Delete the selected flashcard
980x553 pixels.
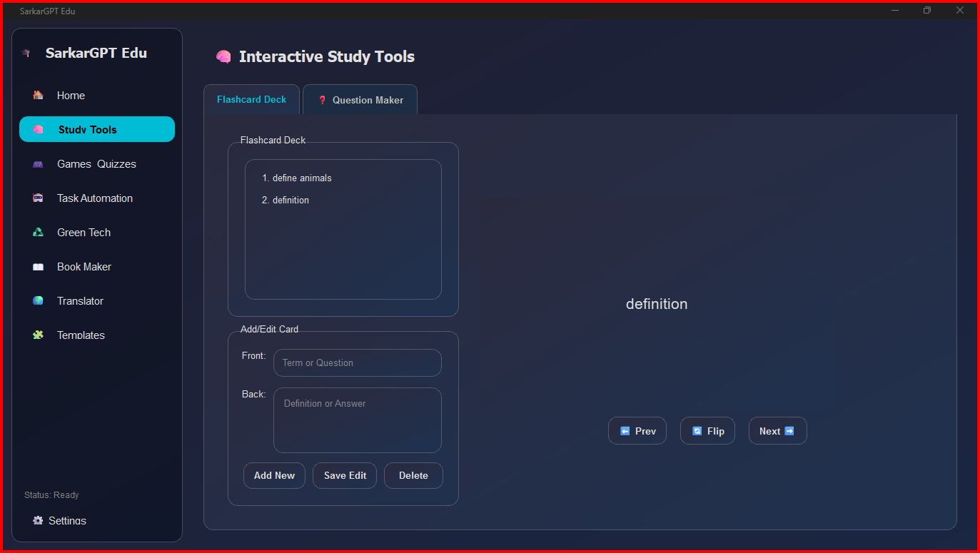[x=413, y=475]
